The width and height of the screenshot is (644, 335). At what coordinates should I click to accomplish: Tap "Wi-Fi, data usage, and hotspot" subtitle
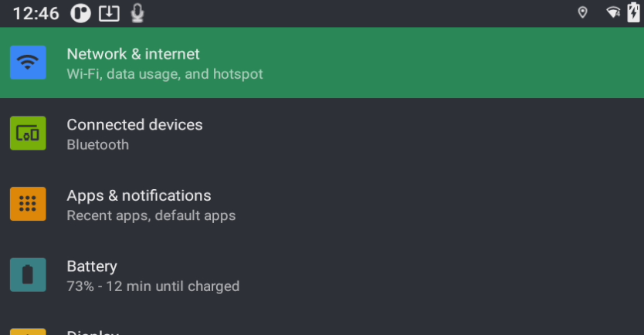(164, 74)
